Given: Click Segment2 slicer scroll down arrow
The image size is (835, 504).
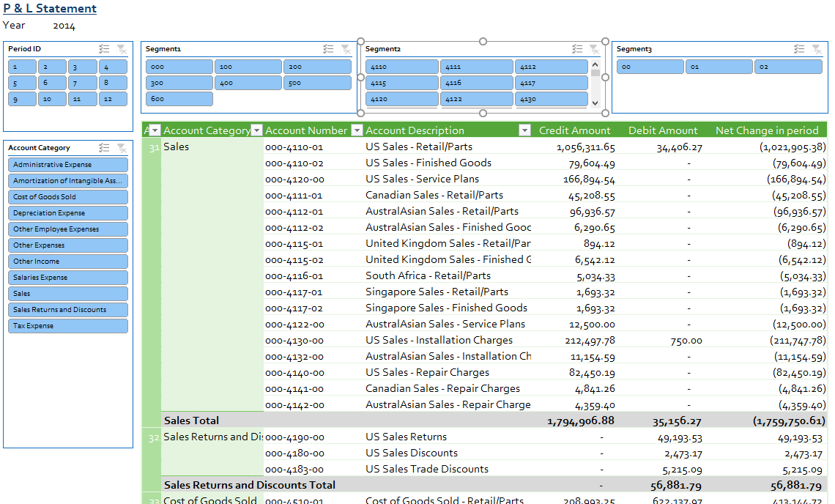Looking at the screenshot, I should tap(595, 103).
